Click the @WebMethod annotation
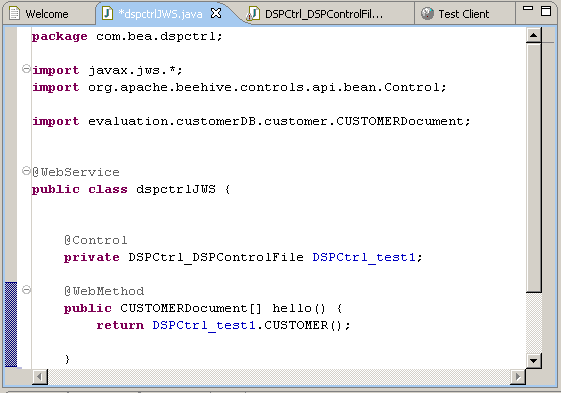 104,291
